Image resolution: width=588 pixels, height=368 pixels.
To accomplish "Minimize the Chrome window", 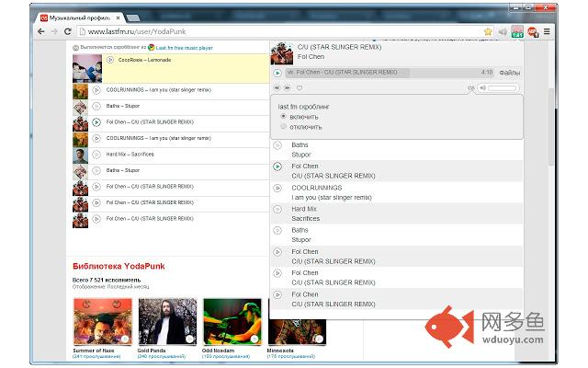I will 515,7.
